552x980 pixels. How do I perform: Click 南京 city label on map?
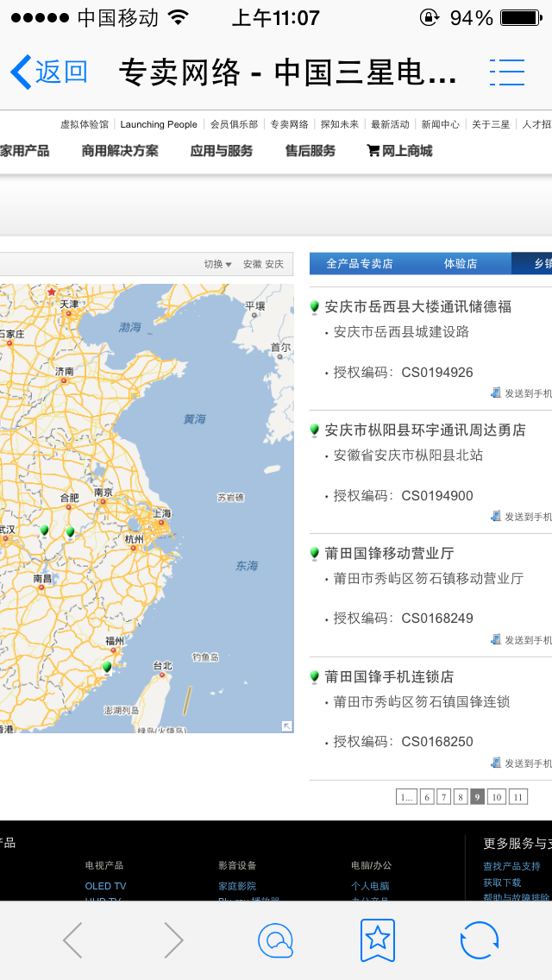point(103,493)
